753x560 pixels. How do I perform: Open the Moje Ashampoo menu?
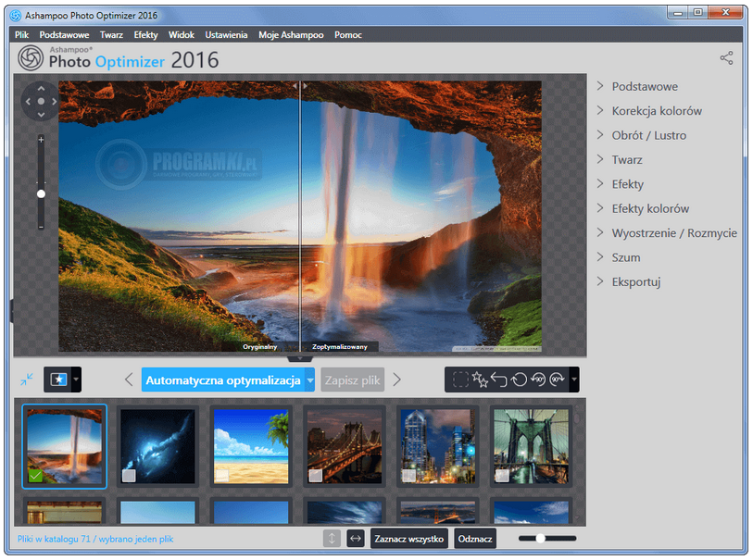(291, 34)
